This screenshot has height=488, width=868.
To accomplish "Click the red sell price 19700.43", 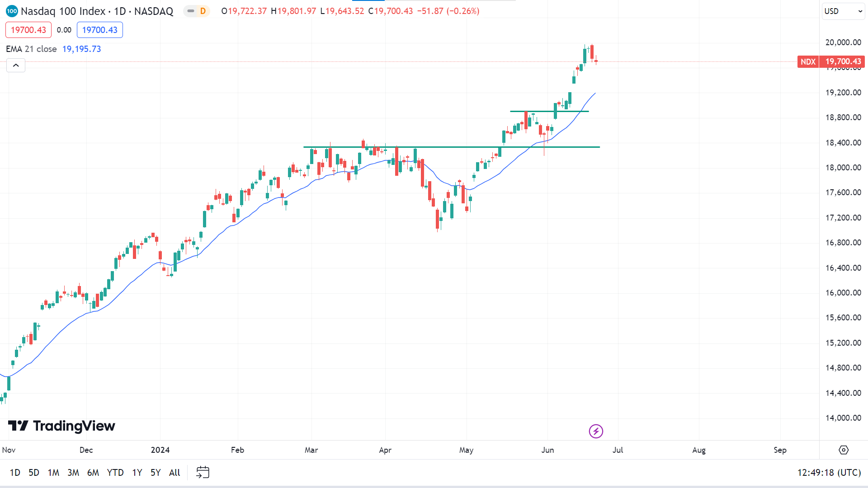I will 28,30.
